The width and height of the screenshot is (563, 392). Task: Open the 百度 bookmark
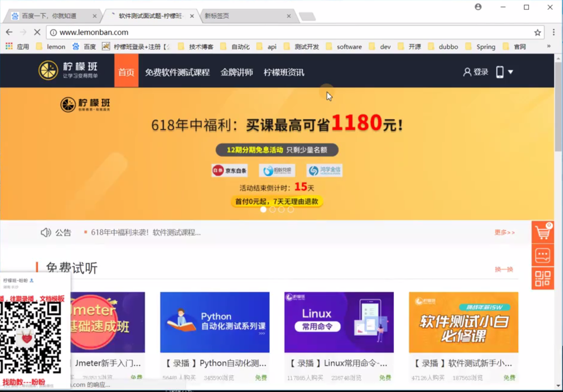click(x=84, y=47)
